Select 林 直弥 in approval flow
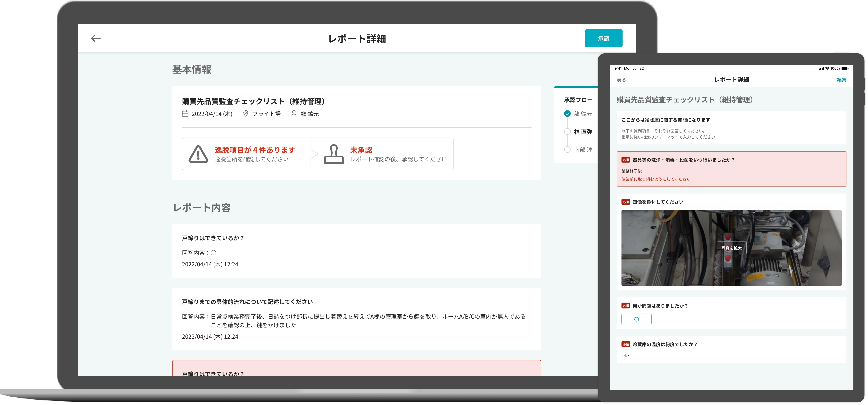The image size is (868, 405). coord(583,132)
